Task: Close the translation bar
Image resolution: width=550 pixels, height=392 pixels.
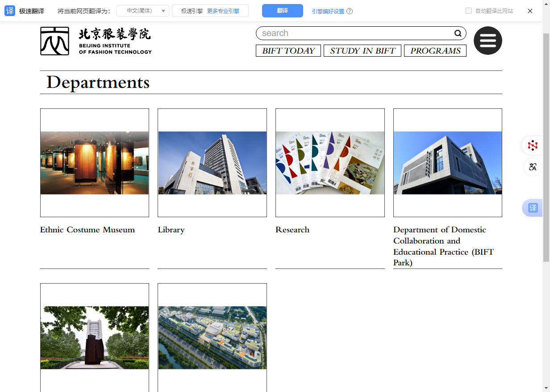Action: tap(530, 11)
